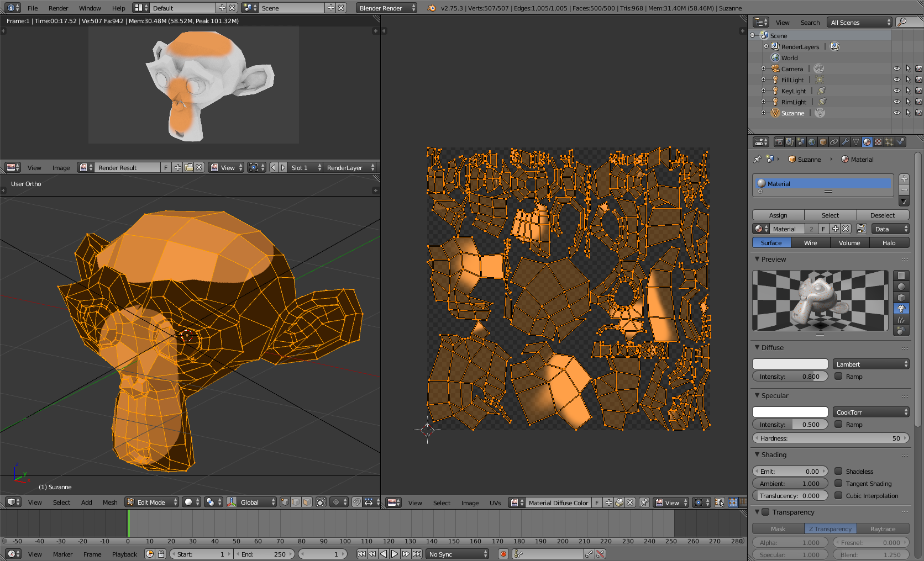Viewport: 924px width, 561px height.
Task: Open the Texture properties tab (checker icon)
Action: pyautogui.click(x=878, y=142)
